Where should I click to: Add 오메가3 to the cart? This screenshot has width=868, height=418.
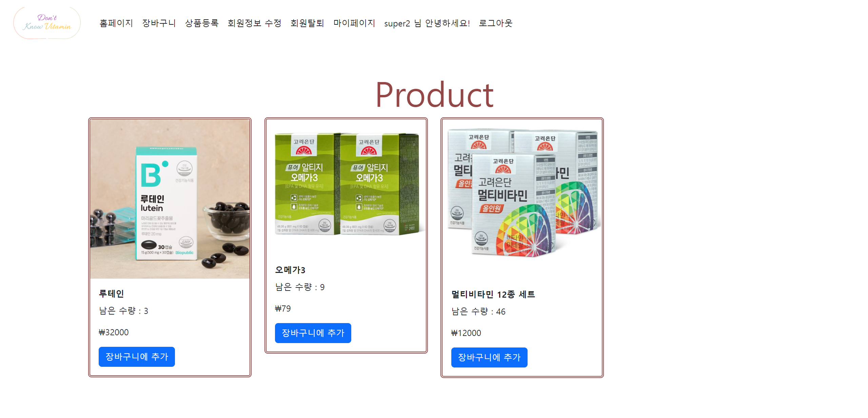[313, 333]
